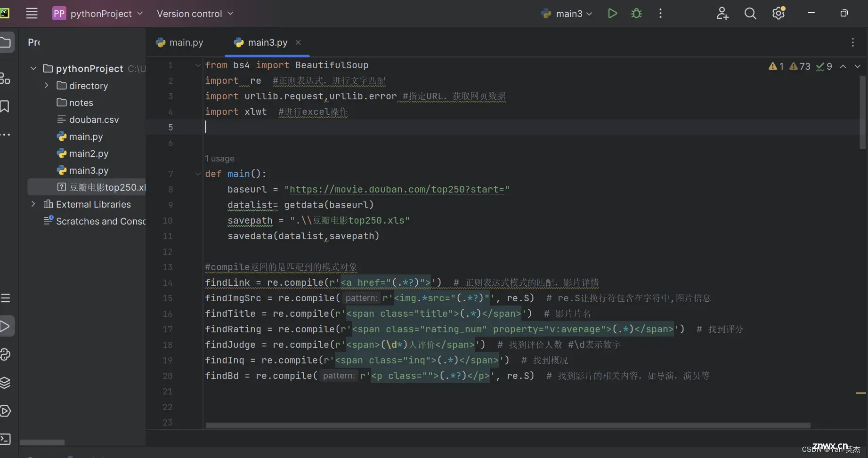Open the TODO list tool window

coord(5,298)
